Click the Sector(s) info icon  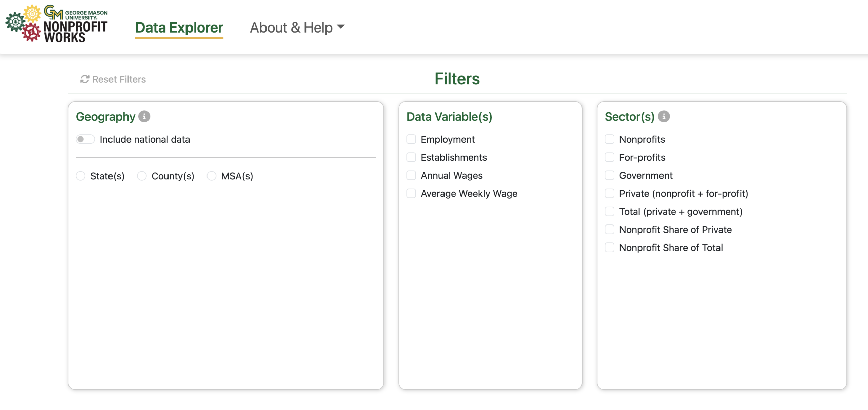click(x=664, y=116)
